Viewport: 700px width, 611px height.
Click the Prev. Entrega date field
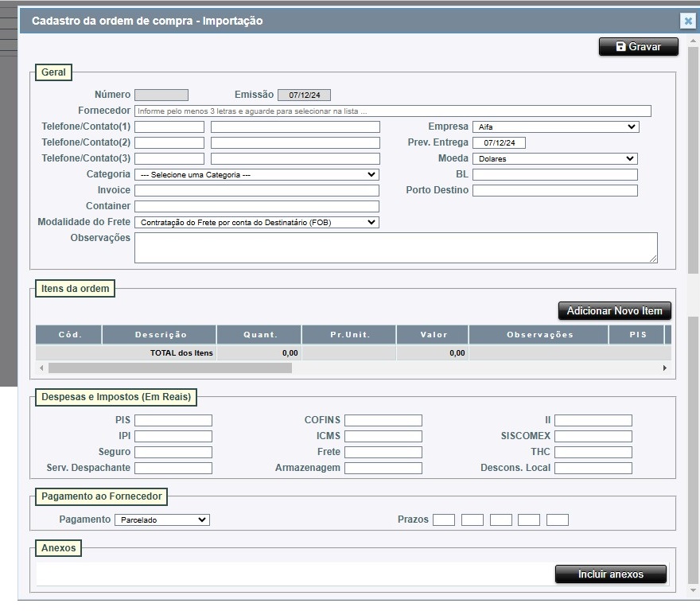(499, 143)
